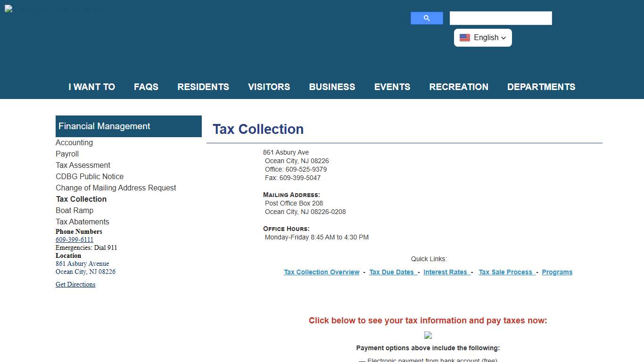
Task: Open the Accounting page from sidebar
Action: point(74,142)
